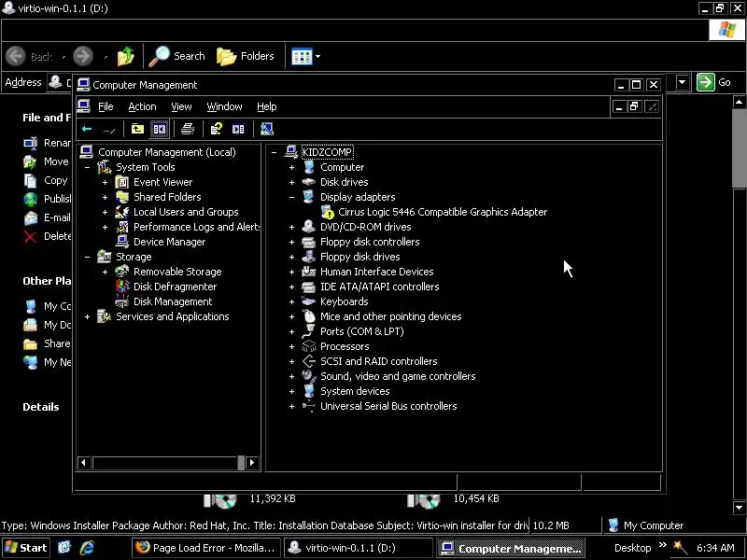Expand the Human Interface Devices node

[292, 272]
